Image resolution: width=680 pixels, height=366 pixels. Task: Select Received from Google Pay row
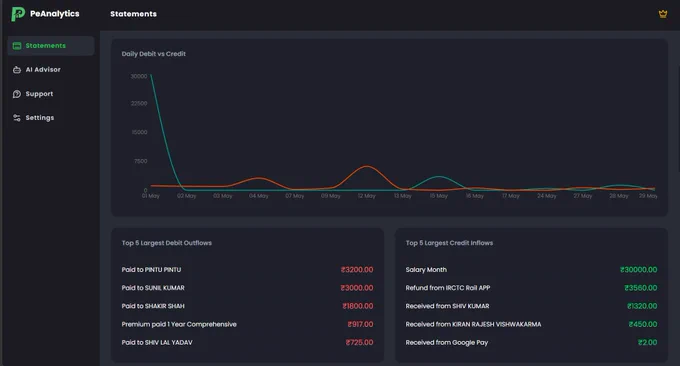[x=531, y=343]
